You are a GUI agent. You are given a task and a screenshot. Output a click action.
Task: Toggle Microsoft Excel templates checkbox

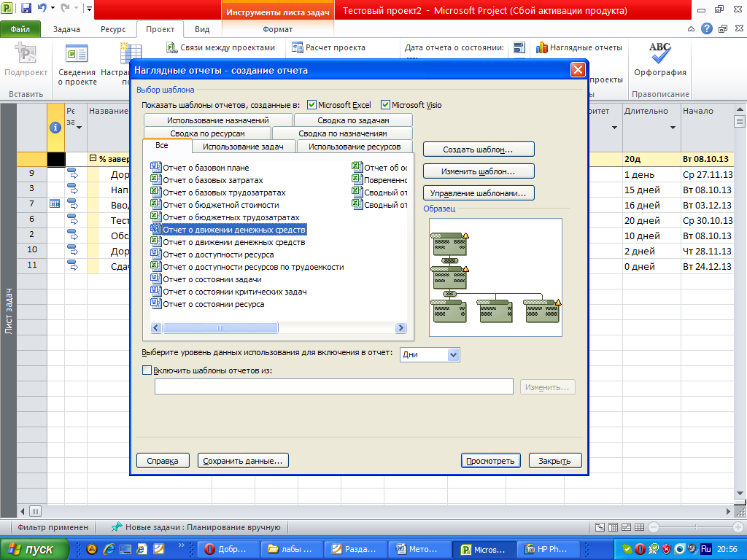312,105
